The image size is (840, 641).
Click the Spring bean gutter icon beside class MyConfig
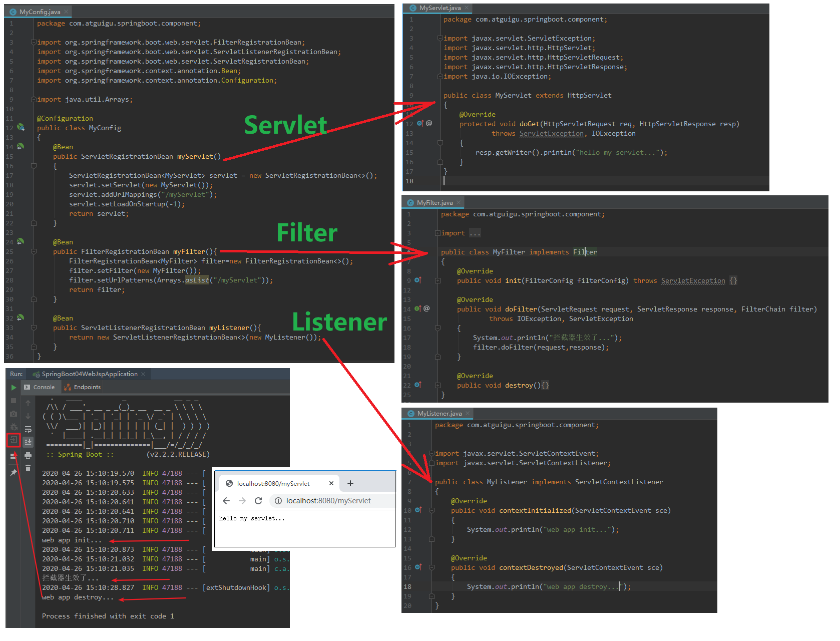click(x=21, y=127)
